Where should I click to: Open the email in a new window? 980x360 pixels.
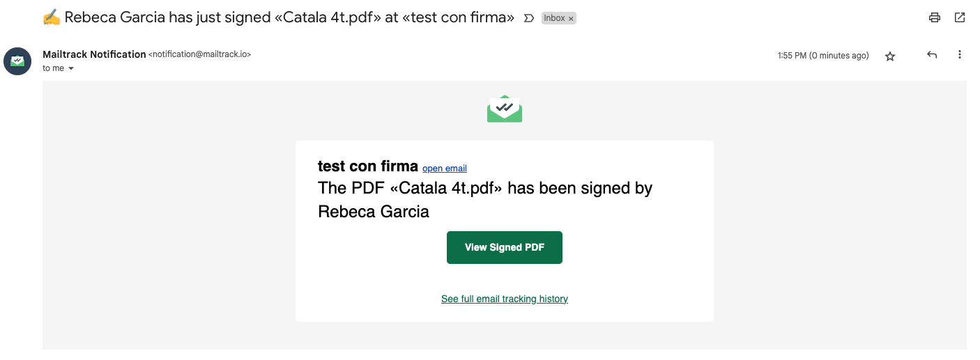coord(960,18)
